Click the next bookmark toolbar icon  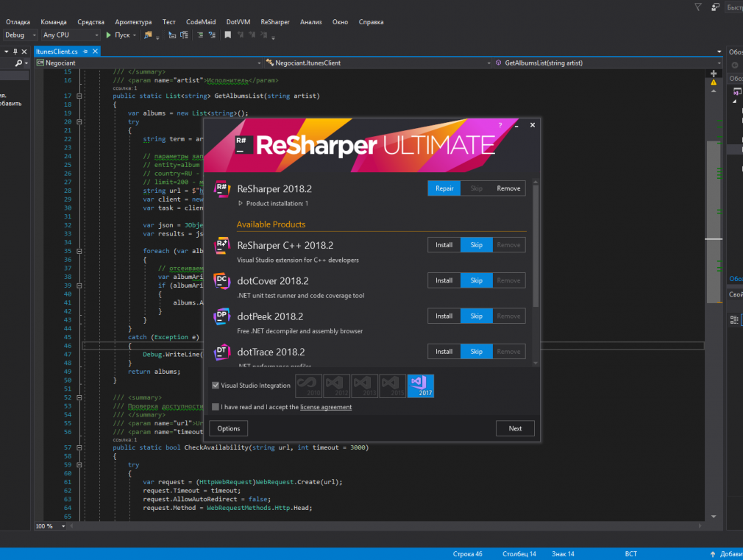tap(252, 35)
